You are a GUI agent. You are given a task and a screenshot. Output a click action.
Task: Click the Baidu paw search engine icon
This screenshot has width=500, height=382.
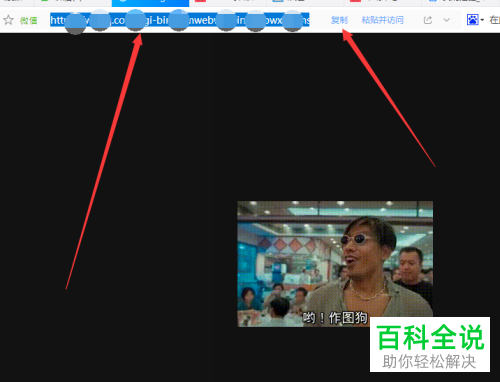pos(473,20)
